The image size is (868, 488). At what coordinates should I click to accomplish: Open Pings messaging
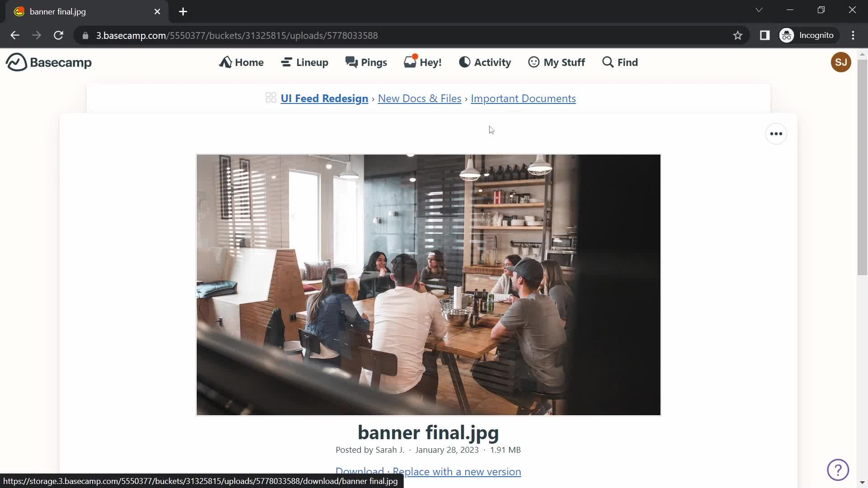point(366,62)
